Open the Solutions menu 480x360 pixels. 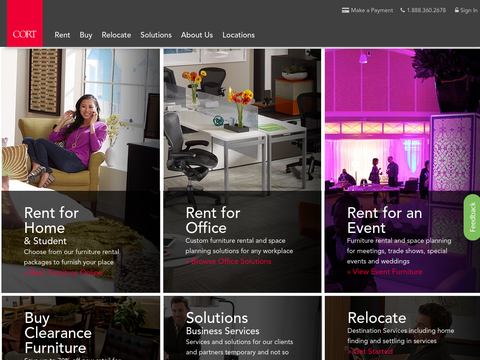(x=156, y=35)
